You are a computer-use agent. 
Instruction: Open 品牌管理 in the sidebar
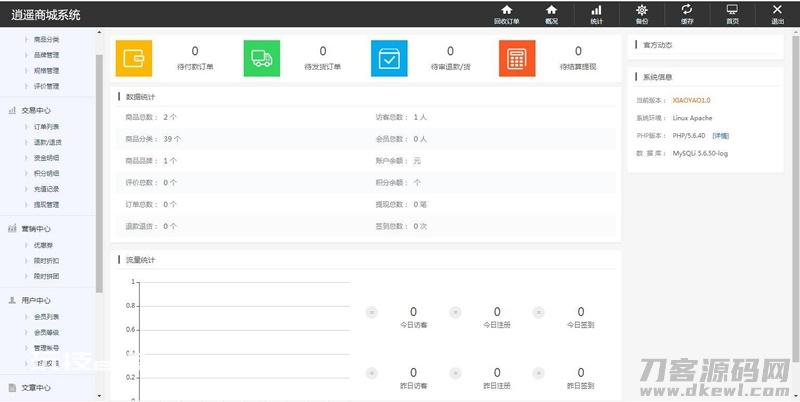pyautogui.click(x=46, y=55)
